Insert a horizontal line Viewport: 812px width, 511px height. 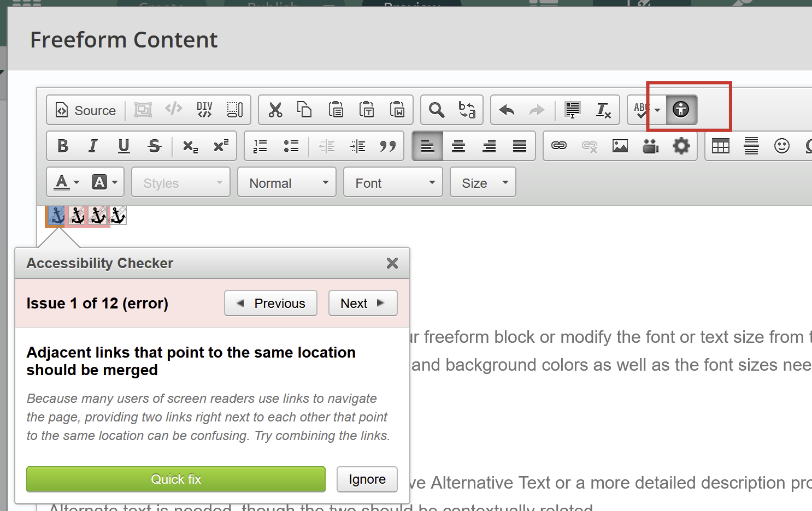[x=751, y=146]
